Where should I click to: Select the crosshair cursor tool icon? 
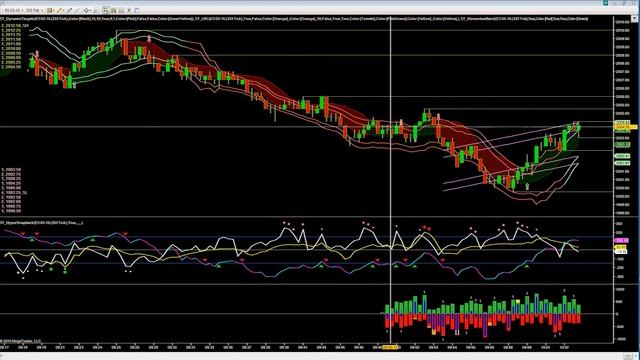click(87, 10)
